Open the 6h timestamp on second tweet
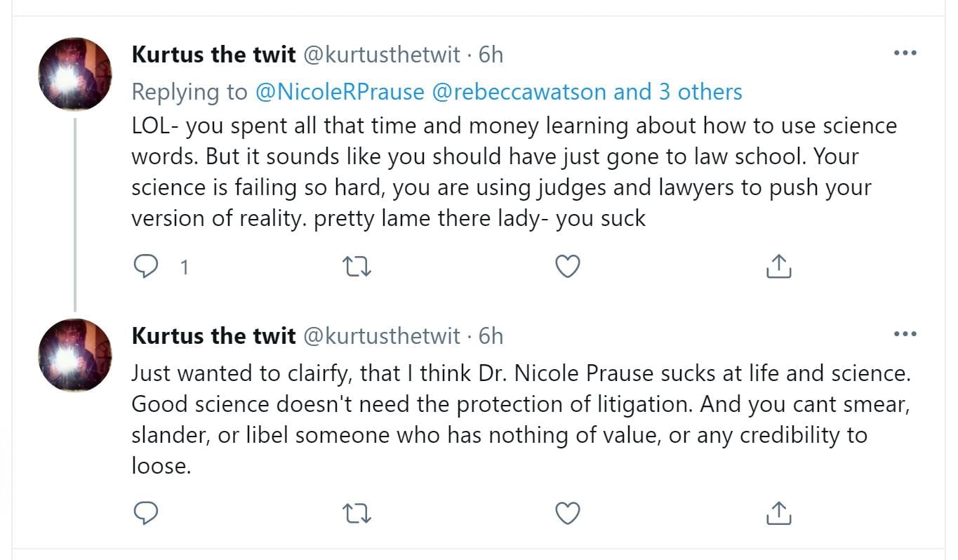Image resolution: width=958 pixels, height=560 pixels. pyautogui.click(x=491, y=336)
